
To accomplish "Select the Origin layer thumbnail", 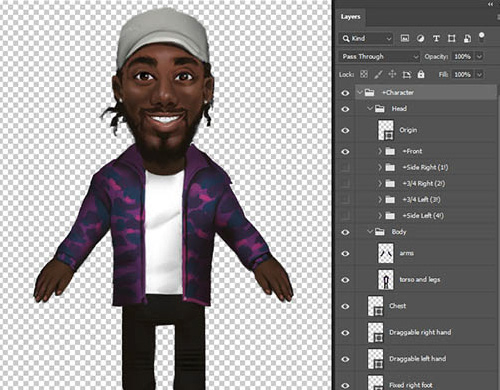I will click(386, 130).
